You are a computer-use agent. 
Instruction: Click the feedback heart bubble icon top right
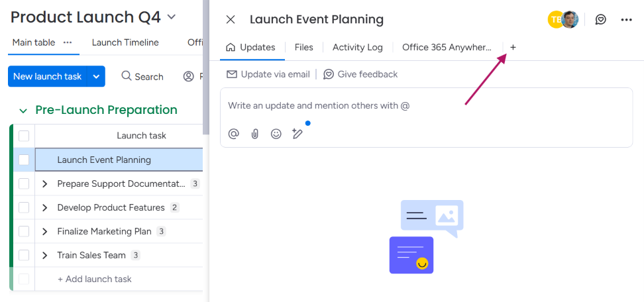pyautogui.click(x=601, y=20)
